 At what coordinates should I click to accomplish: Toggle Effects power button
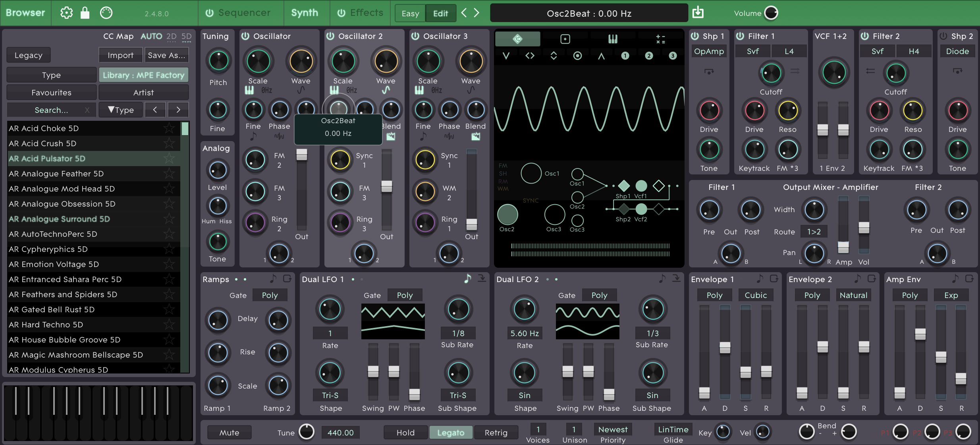tap(341, 13)
